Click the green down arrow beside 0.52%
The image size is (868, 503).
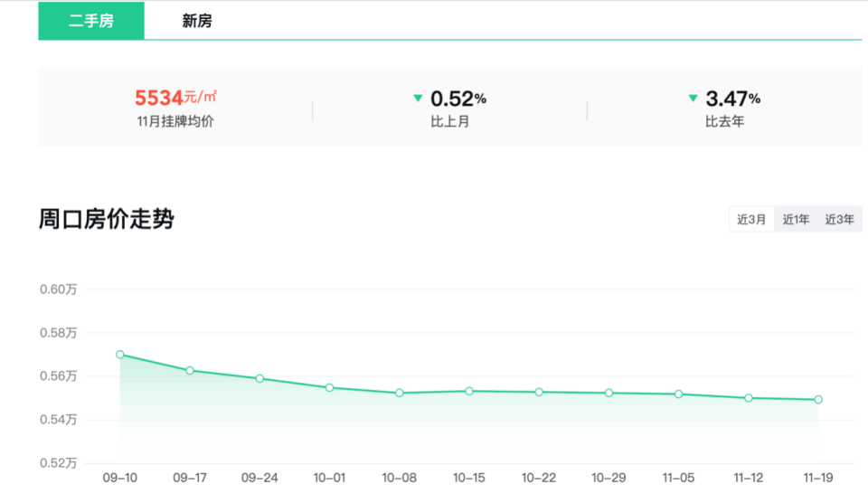point(418,98)
